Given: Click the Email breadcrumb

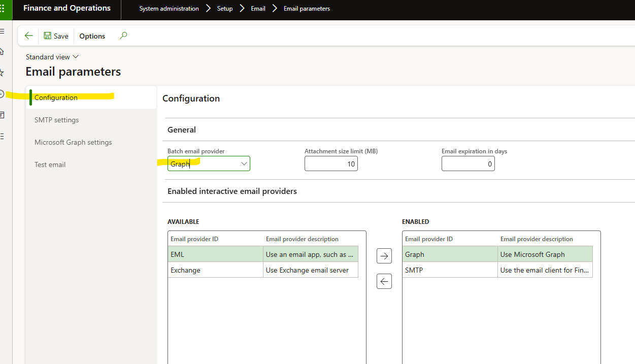Looking at the screenshot, I should pyautogui.click(x=258, y=9).
